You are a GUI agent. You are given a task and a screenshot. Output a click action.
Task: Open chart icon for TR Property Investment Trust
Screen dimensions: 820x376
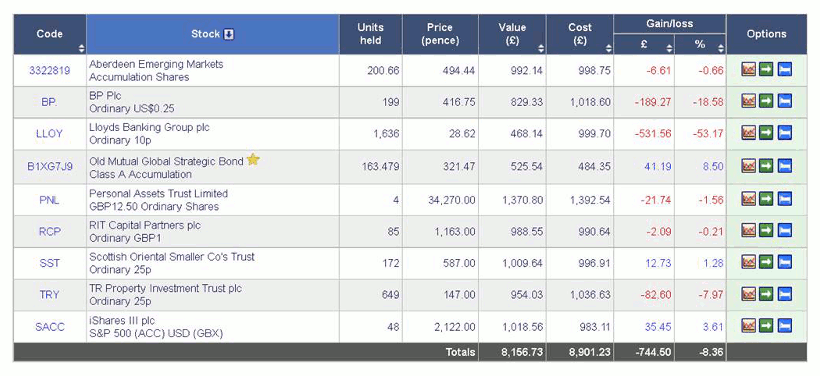(x=748, y=294)
